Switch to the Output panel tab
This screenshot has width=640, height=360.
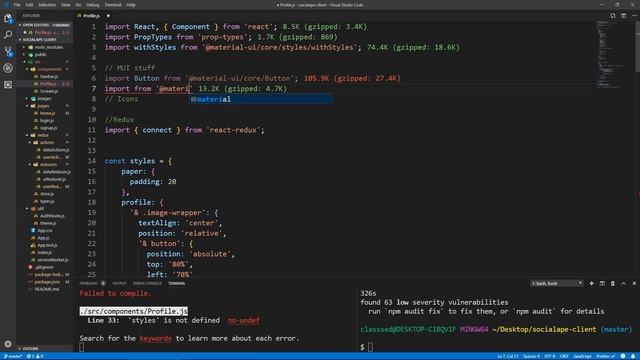(x=119, y=283)
